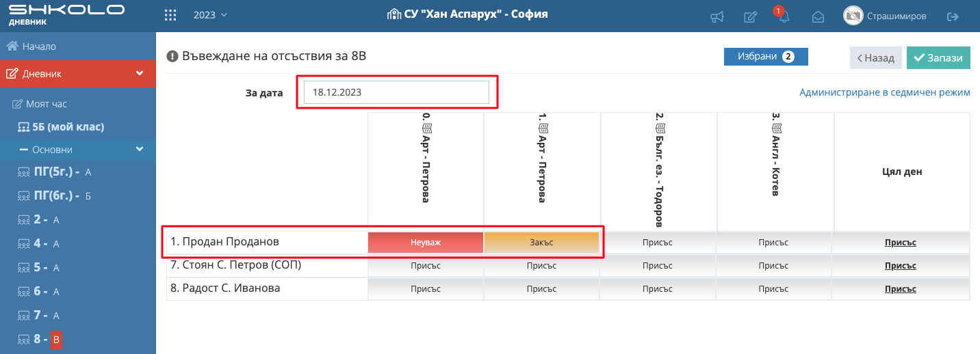The width and height of the screenshot is (980, 354).
Task: Click Цял ден Присъс for Продан Проданов
Action: [x=901, y=243]
